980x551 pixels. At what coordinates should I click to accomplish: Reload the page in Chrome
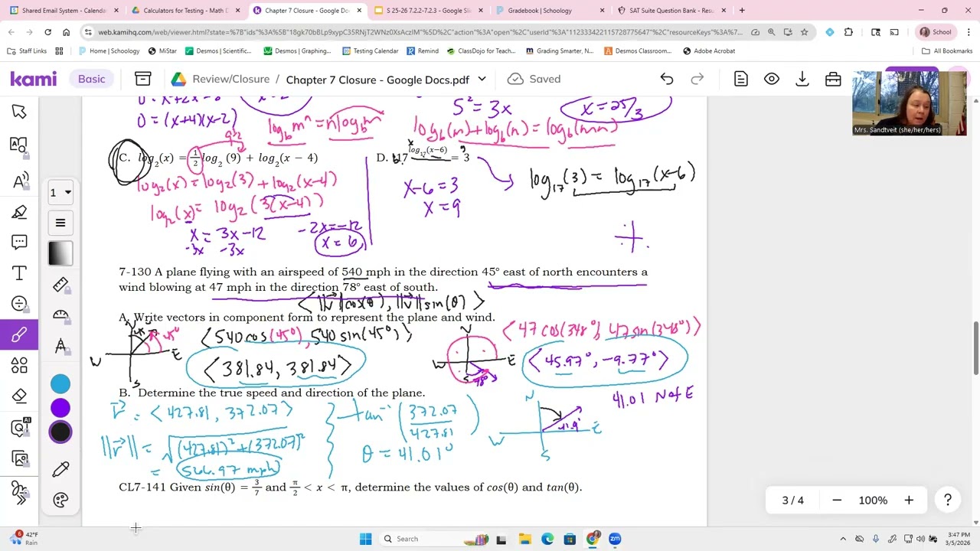[47, 32]
